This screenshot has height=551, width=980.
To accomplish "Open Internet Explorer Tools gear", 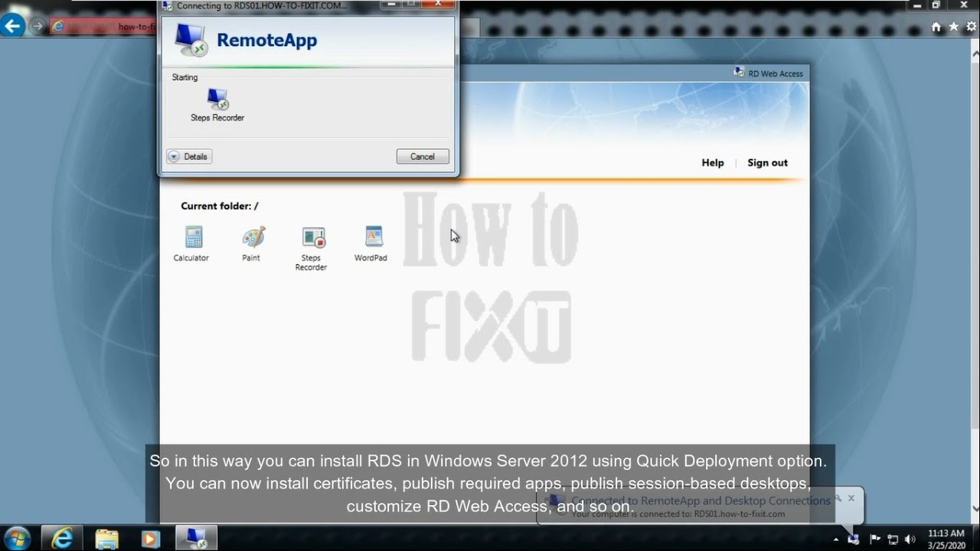I will (x=971, y=26).
